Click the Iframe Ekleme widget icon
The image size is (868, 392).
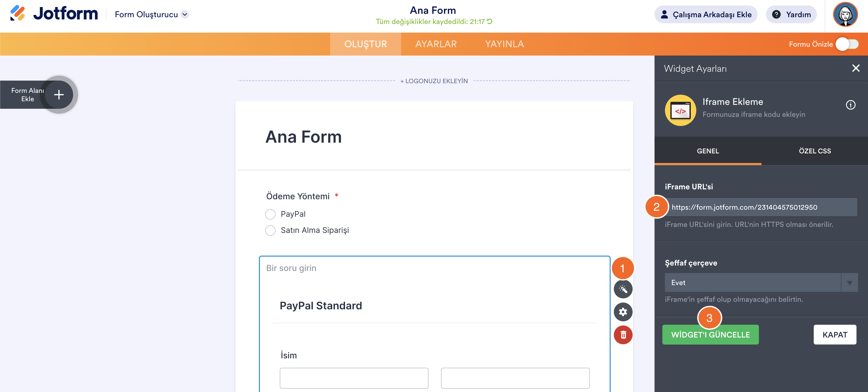pyautogui.click(x=680, y=110)
